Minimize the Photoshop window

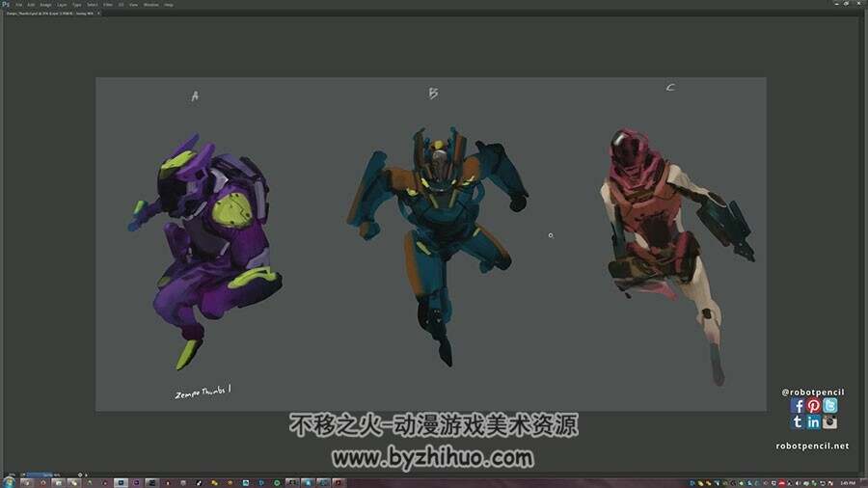[x=836, y=3]
